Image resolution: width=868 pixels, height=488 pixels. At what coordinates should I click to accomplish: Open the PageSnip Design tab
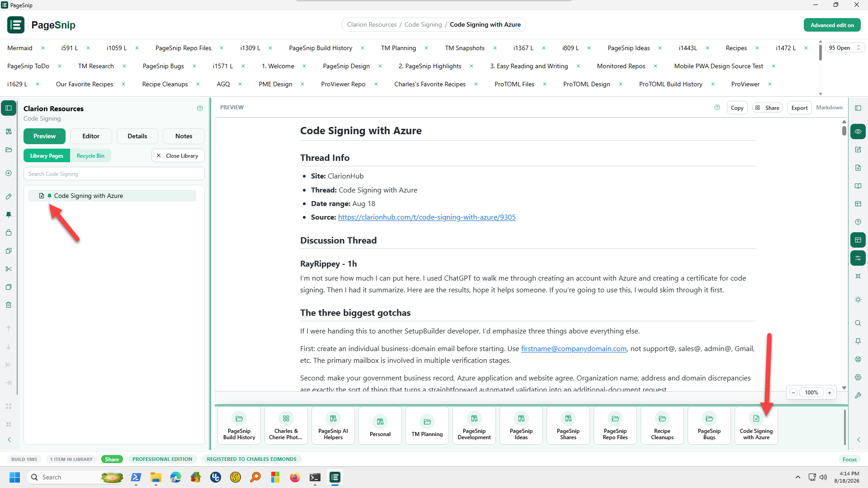coord(346,66)
